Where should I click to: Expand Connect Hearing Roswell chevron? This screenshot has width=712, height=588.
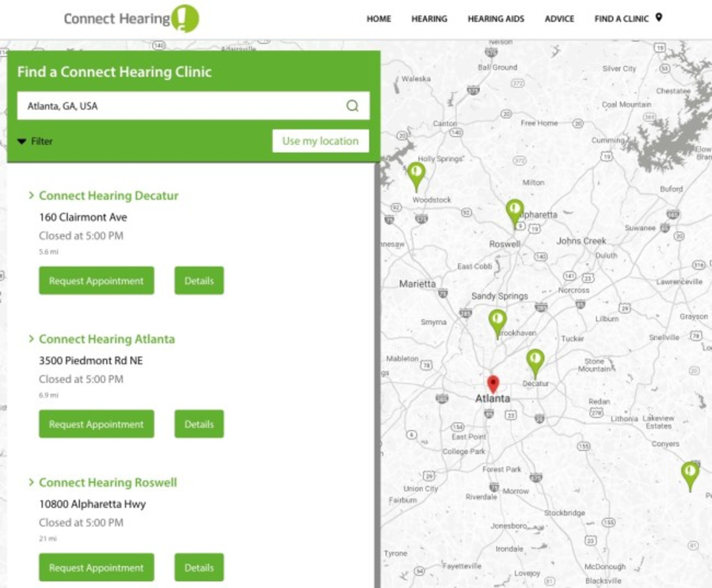(32, 482)
